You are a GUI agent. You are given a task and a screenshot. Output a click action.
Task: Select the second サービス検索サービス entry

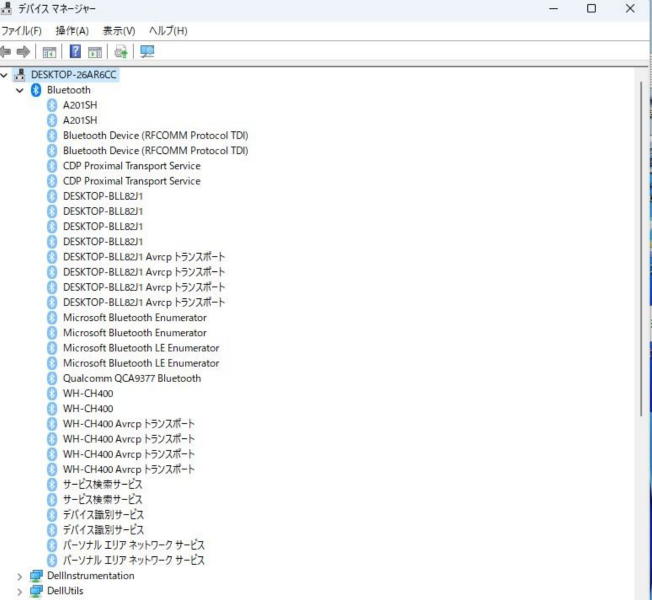click(103, 499)
